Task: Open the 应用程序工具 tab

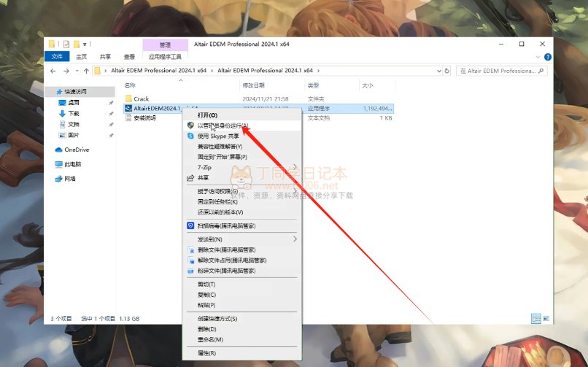Action: click(x=165, y=57)
